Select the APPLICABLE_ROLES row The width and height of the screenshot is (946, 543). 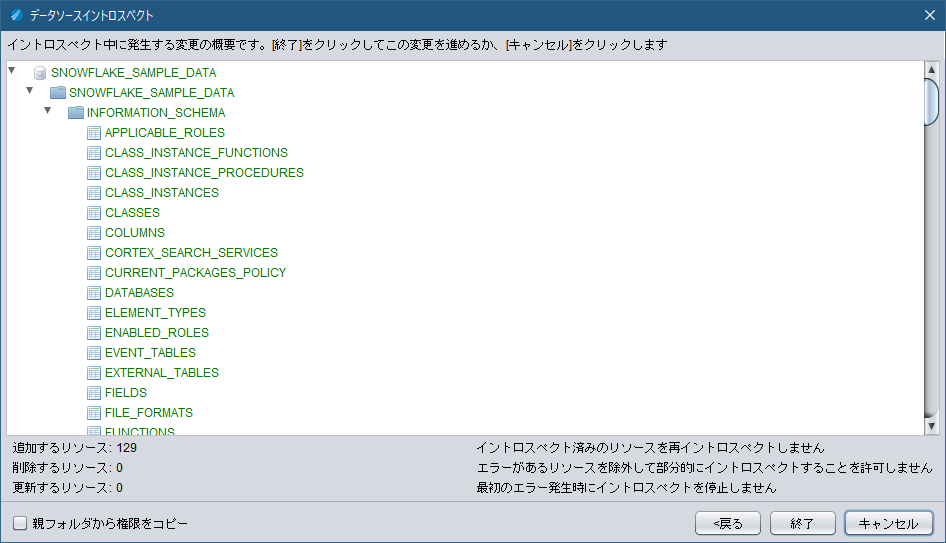tap(165, 133)
